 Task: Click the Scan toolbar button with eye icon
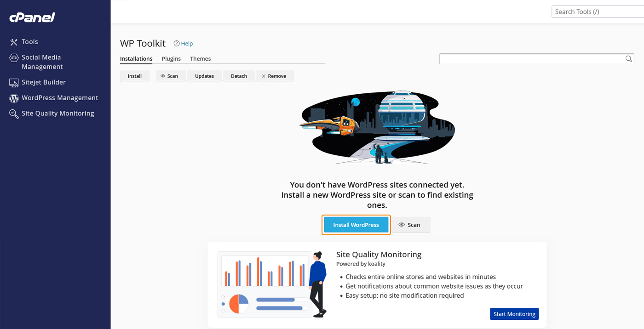[171, 76]
